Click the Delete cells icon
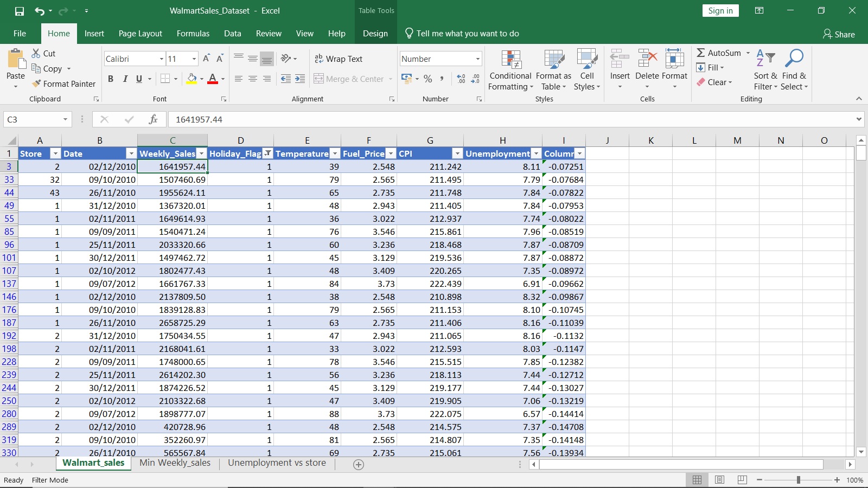Image resolution: width=868 pixels, height=488 pixels. point(647,58)
